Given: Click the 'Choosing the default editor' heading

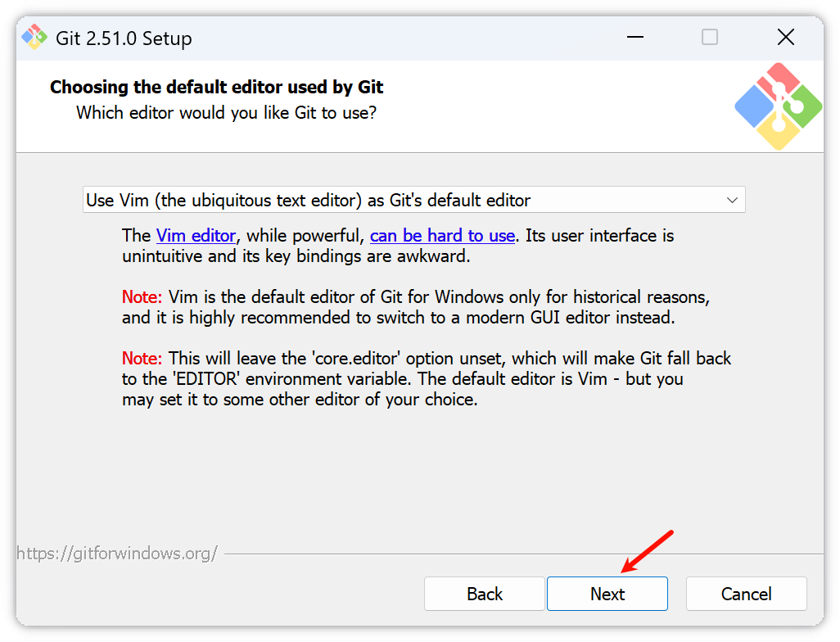Looking at the screenshot, I should pyautogui.click(x=216, y=87).
